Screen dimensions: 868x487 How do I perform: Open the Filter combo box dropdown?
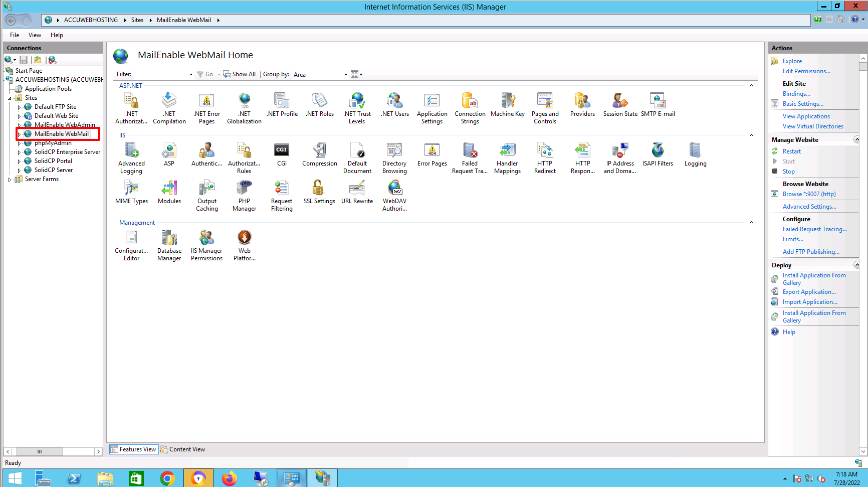coord(191,74)
